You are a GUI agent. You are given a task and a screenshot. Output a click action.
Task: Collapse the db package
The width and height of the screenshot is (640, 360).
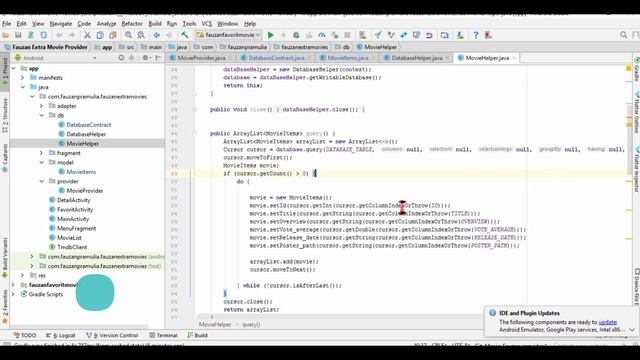point(41,115)
